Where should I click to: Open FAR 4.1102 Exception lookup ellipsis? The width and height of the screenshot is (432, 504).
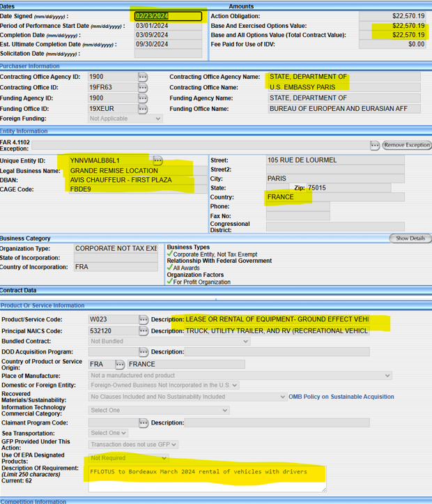374,145
